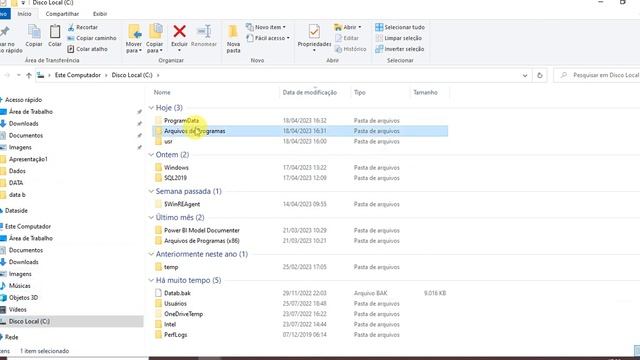Select the $WinREAgent folder
Image resolution: width=640 pixels, height=360 pixels.
pyautogui.click(x=300, y=204)
